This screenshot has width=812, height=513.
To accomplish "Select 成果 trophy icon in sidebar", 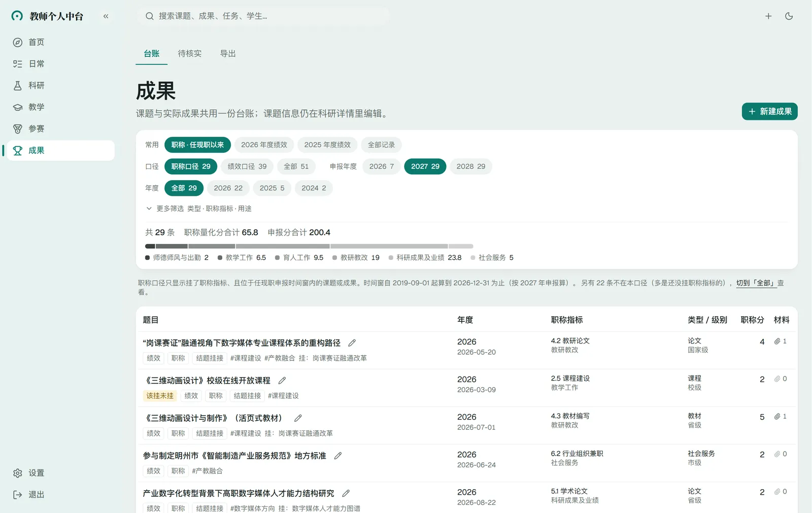I will click(18, 151).
